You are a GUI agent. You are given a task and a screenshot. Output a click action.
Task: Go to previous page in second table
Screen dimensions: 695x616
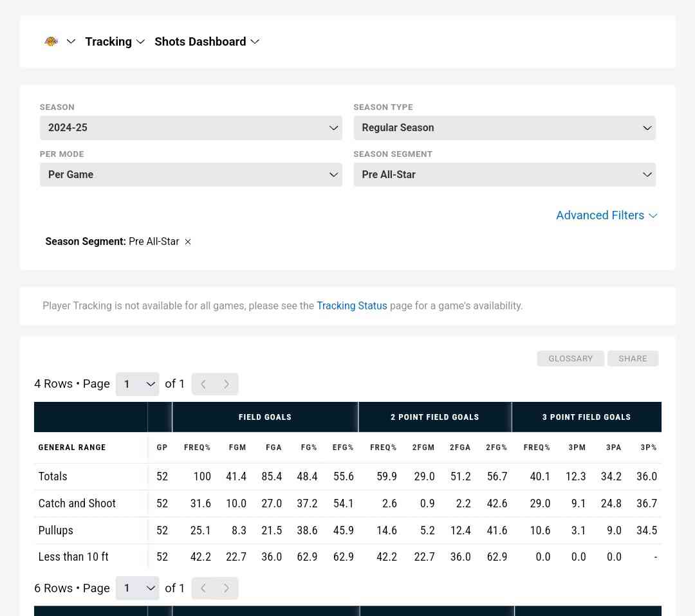pyautogui.click(x=203, y=588)
